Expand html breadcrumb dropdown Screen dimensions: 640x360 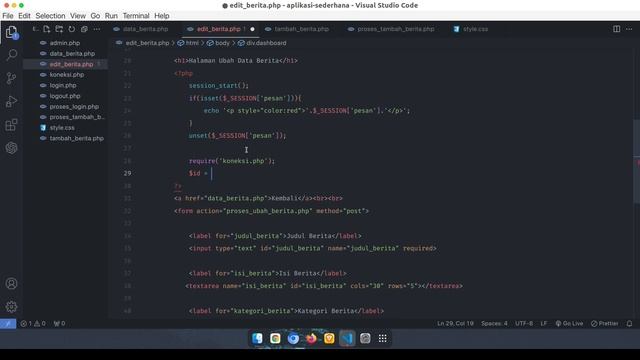point(188,43)
